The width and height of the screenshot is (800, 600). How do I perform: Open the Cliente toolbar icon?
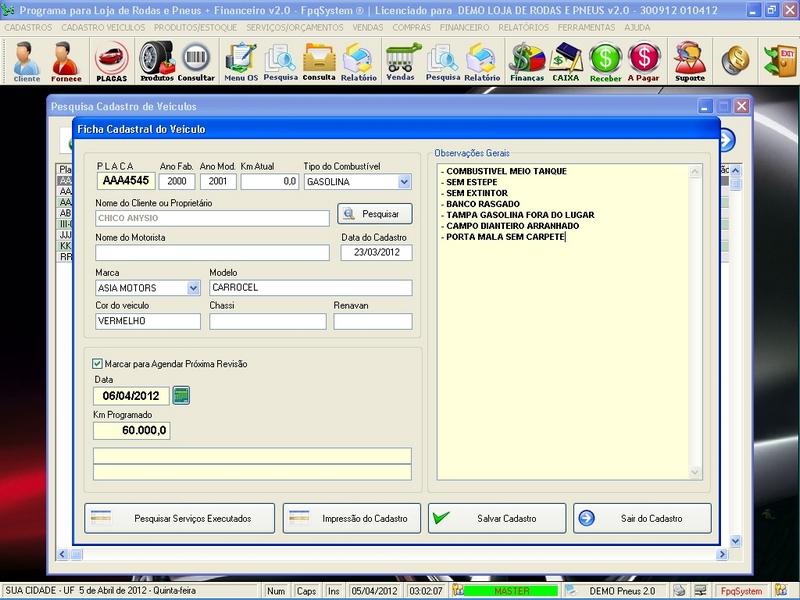(27, 61)
